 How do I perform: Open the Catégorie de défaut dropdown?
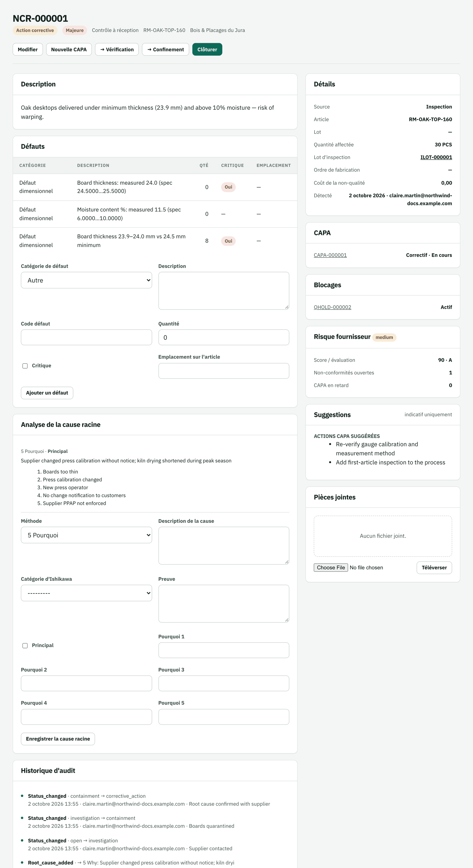click(86, 280)
